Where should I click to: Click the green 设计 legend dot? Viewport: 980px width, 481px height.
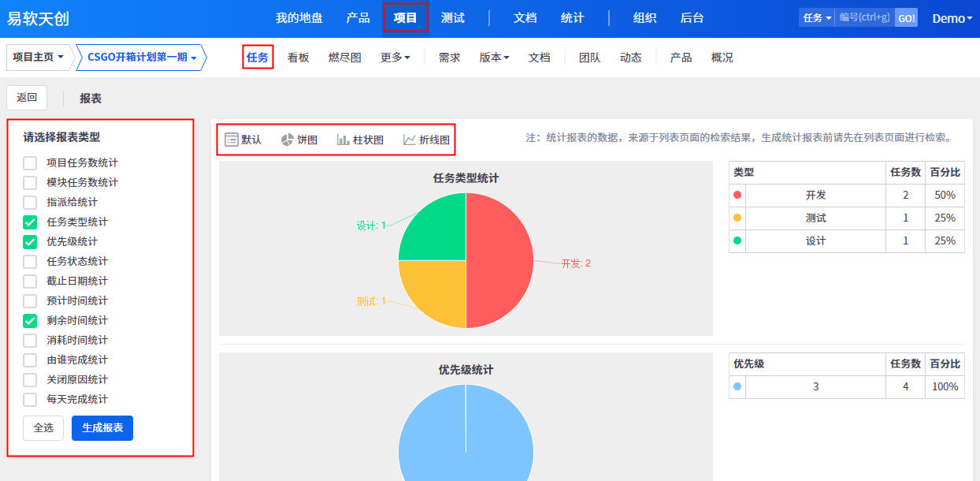[x=737, y=240]
